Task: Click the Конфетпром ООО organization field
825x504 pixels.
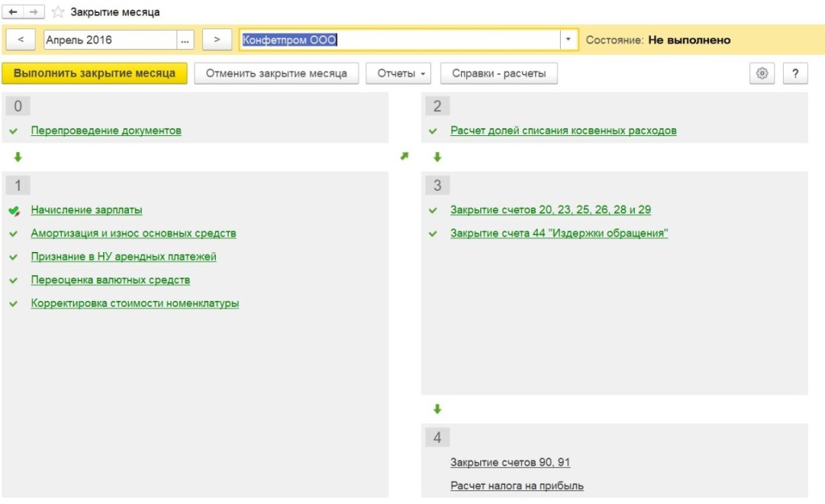Action: [399, 39]
